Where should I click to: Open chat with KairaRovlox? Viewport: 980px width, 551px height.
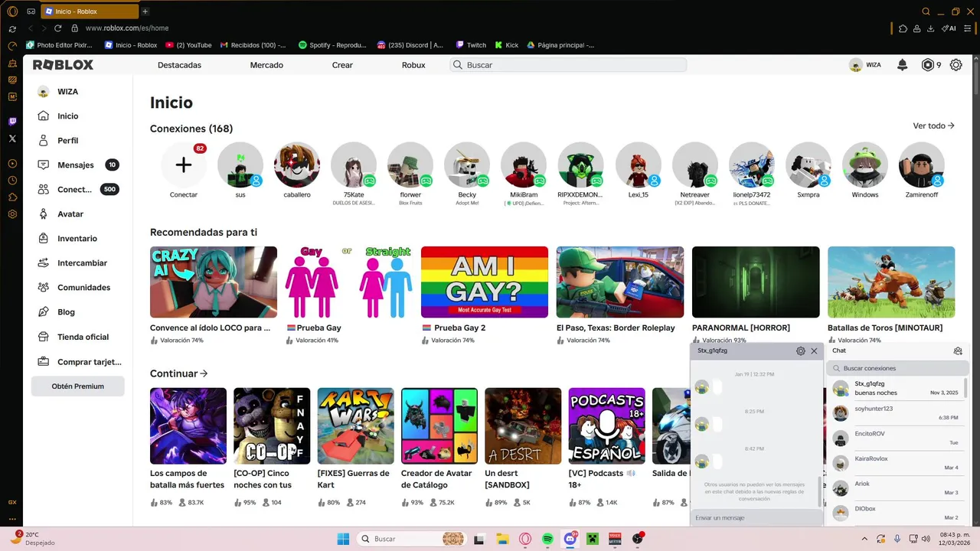tap(896, 463)
